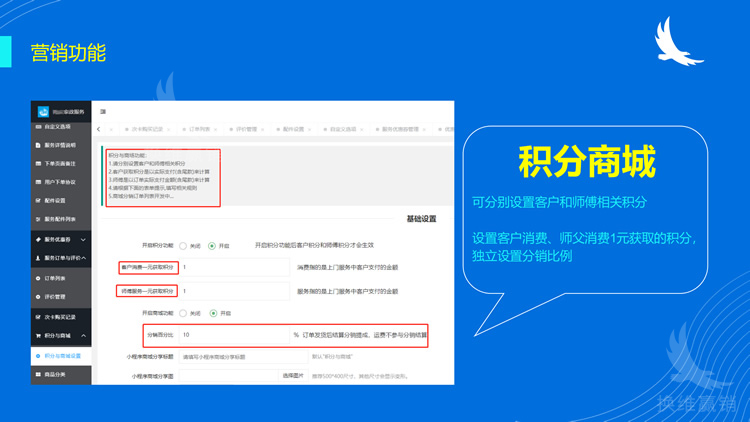This screenshot has height=422, width=750.
Task: Click the 选择图片 button
Action: click(x=293, y=376)
